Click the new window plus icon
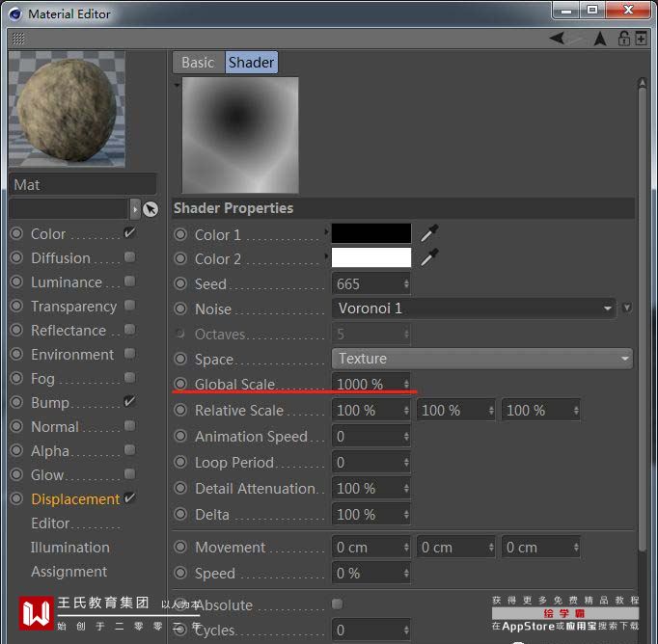 coord(641,39)
